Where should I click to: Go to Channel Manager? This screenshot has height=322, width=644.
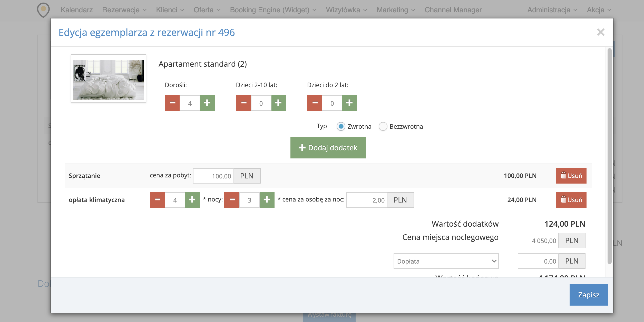pos(453,10)
